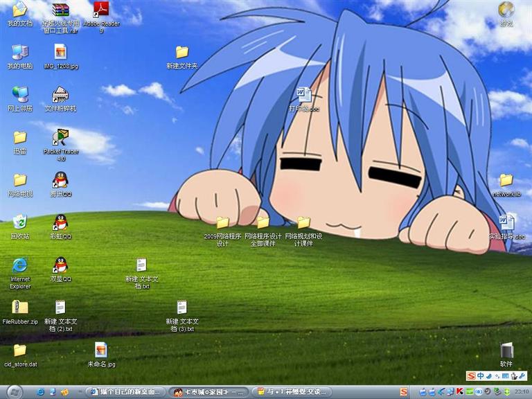Open 新建 文本文档 (2).txt file
The height and width of the screenshot is (399, 532).
point(60,316)
